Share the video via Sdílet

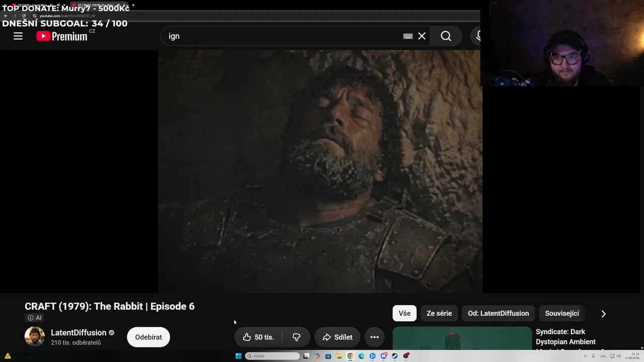click(x=337, y=337)
